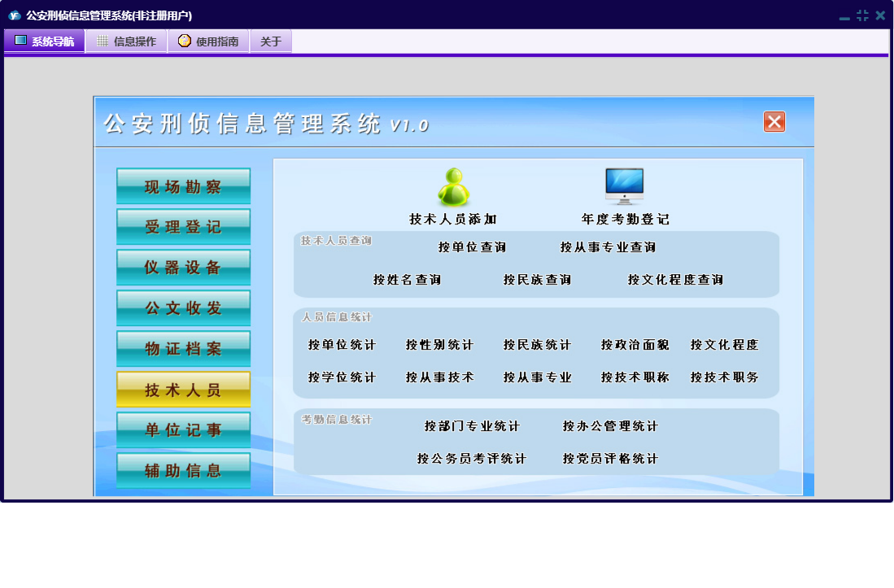Viewport: 894px width, 588px height.
Task: Select the 仪器设备 sidebar button
Action: coord(183,268)
